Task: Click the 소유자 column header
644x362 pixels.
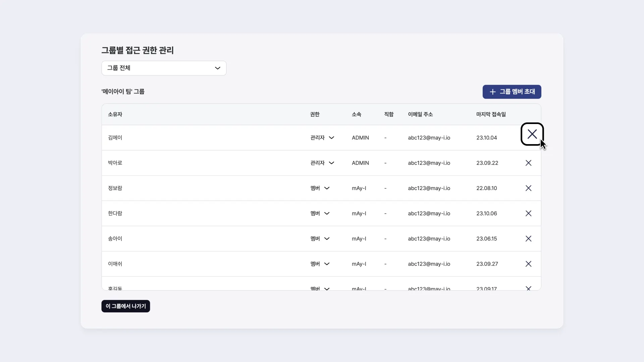Action: pos(115,114)
